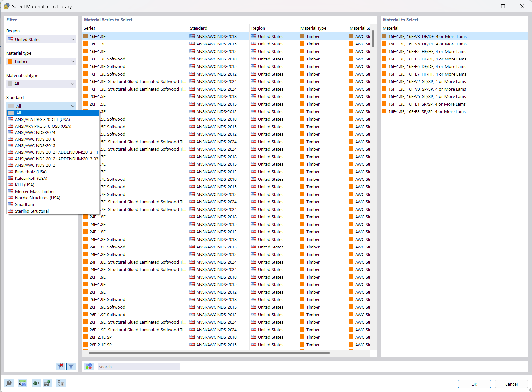Dismiss dialog with Cancel button
This screenshot has width=532, height=392.
(511, 384)
